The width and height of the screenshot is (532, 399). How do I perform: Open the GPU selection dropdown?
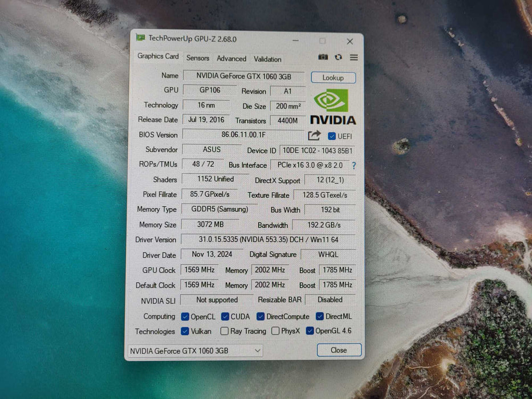point(195,351)
